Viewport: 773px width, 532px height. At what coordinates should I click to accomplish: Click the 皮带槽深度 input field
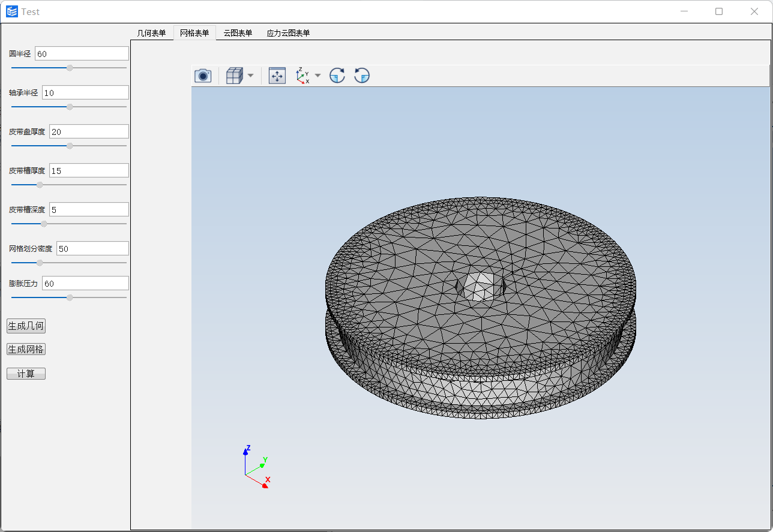[x=89, y=209]
